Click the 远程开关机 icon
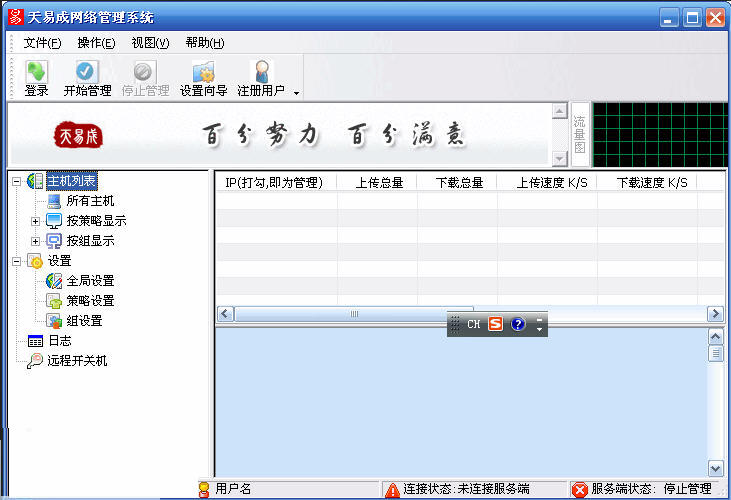Screen dimensions: 731x500 click(35, 361)
